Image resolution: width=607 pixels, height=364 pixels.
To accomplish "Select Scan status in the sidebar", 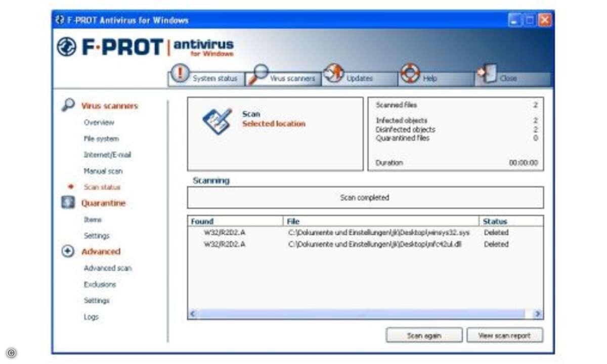I will (102, 187).
